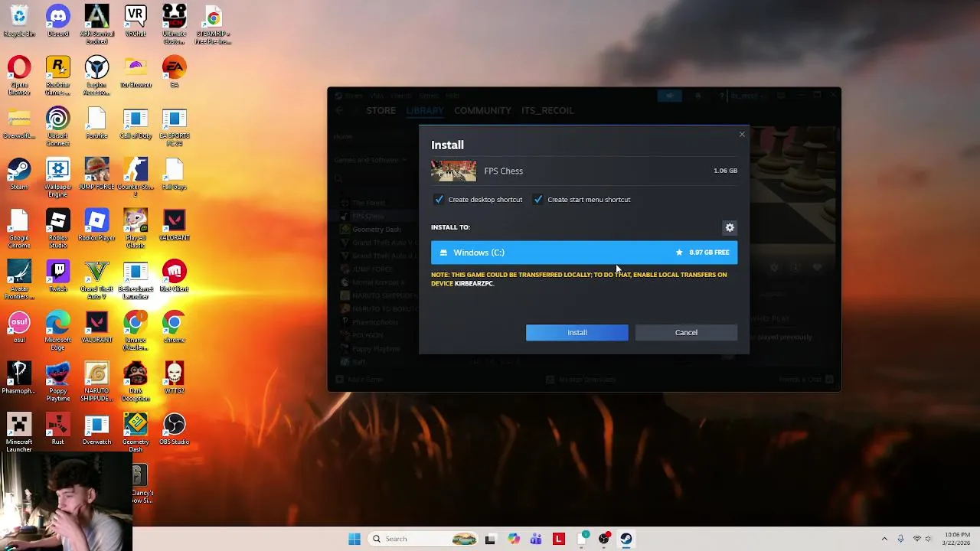Select the Dark Deception desktop icon
980x551 pixels.
tap(136, 380)
